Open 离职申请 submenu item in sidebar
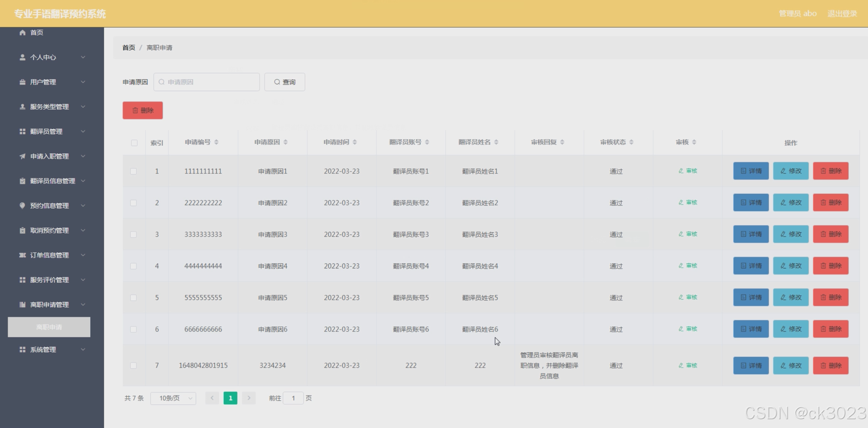Image resolution: width=868 pixels, height=428 pixels. 49,327
